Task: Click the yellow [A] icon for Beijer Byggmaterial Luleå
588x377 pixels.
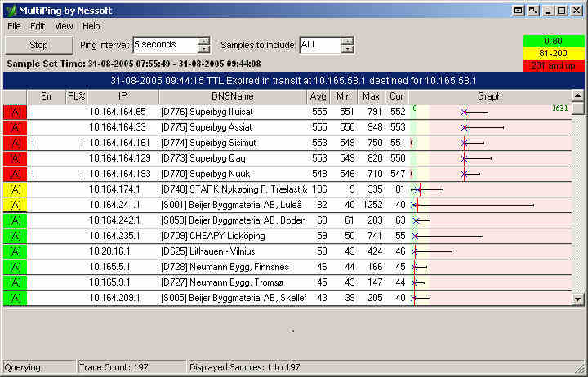Action: point(15,205)
